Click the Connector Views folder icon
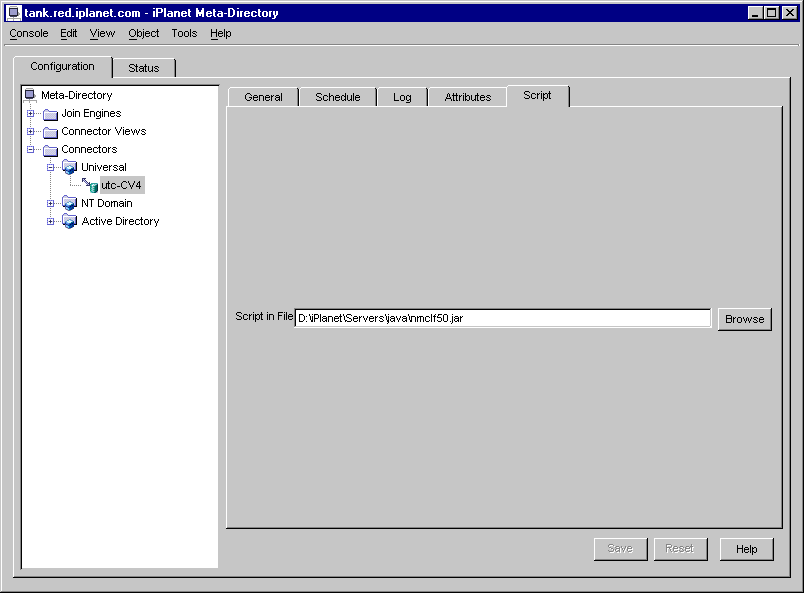804x593 pixels. pyautogui.click(x=50, y=132)
